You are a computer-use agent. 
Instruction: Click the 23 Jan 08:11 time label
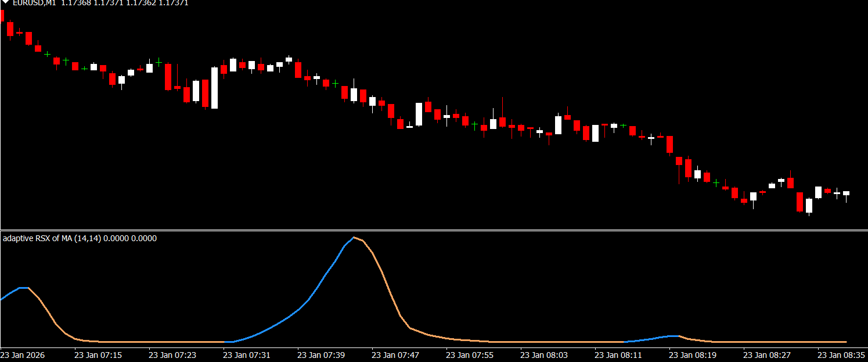618,354
